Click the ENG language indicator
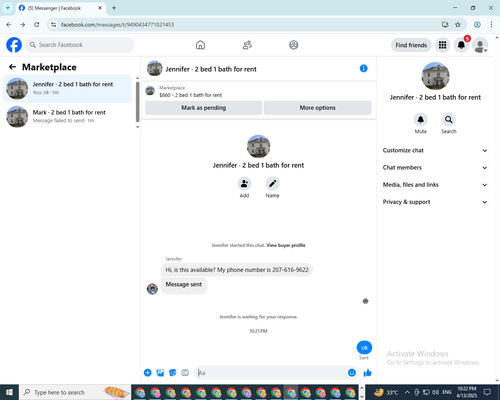The width and height of the screenshot is (500, 400). (447, 392)
